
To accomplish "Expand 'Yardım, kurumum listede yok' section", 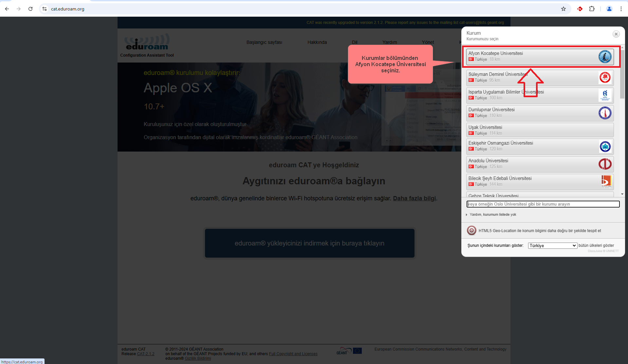I will click(492, 214).
